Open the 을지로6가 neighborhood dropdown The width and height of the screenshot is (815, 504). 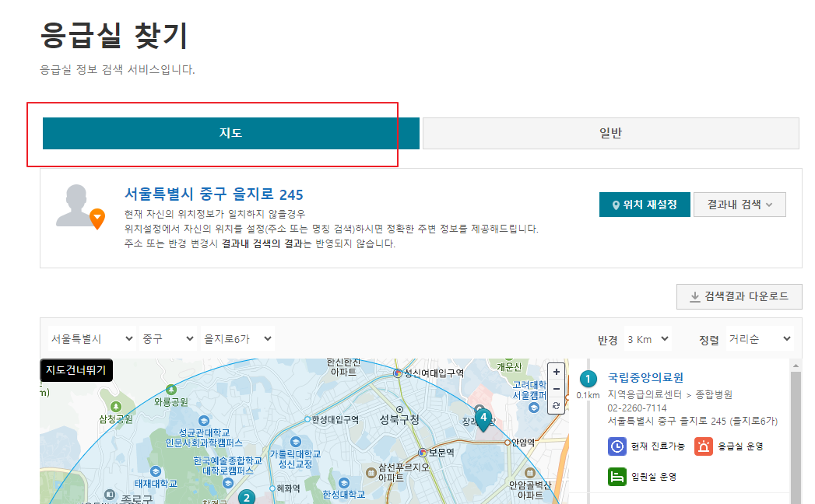237,339
